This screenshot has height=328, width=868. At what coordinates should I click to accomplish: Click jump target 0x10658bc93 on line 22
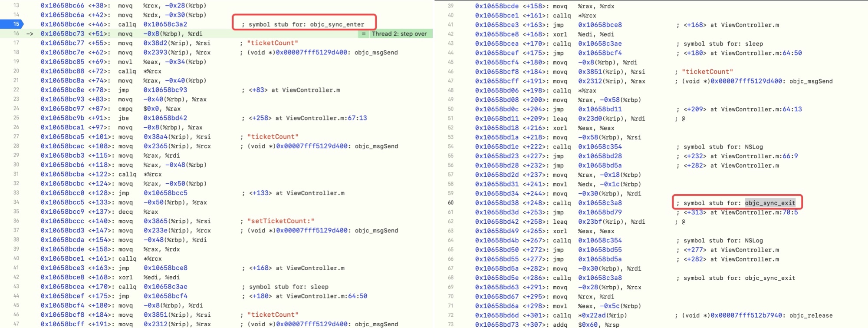[165, 90]
